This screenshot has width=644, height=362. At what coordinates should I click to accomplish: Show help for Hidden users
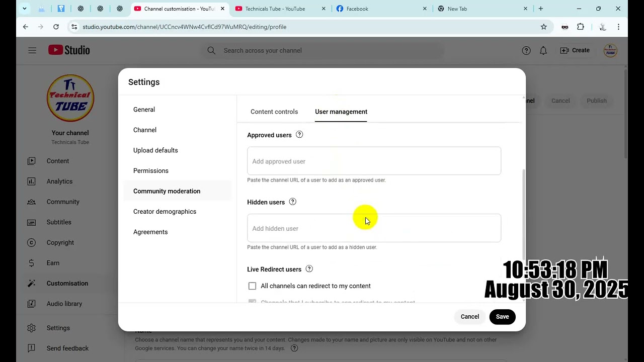[x=293, y=202]
